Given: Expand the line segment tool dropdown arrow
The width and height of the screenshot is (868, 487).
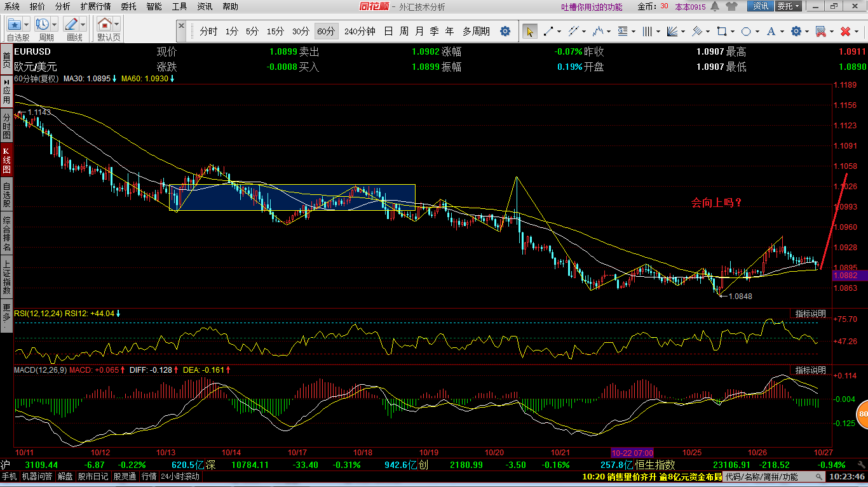Looking at the screenshot, I should point(559,31).
